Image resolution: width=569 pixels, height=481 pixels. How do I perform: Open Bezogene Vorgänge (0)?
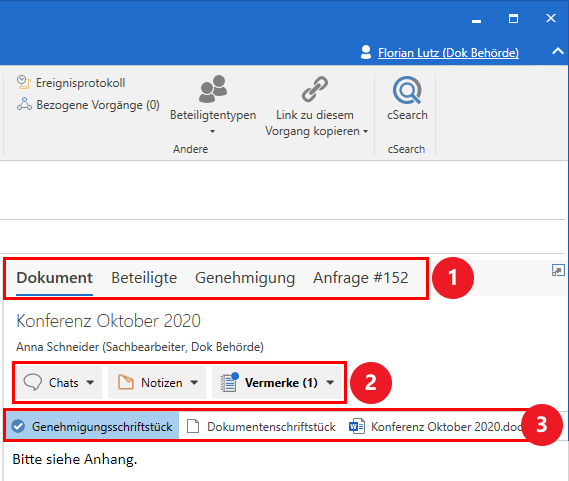point(88,105)
